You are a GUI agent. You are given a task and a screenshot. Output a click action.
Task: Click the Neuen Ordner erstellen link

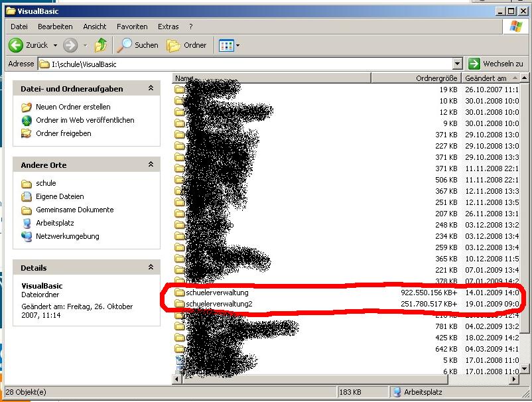click(73, 107)
